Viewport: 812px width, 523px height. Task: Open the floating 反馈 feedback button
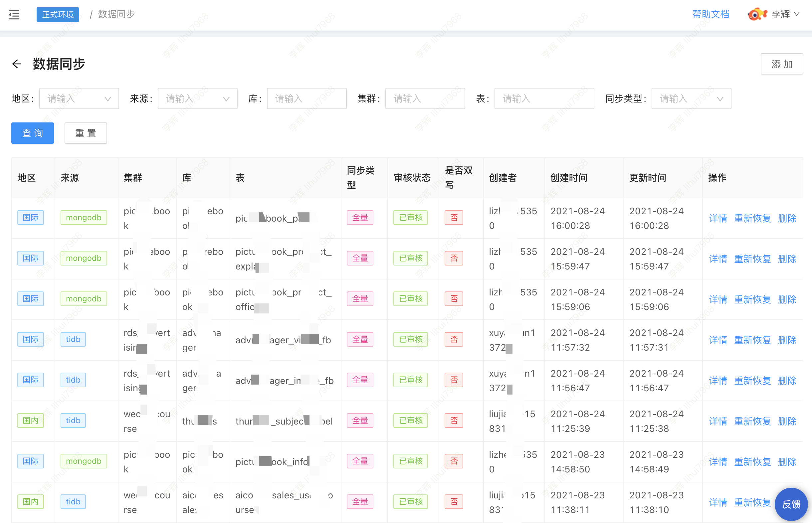(791, 504)
